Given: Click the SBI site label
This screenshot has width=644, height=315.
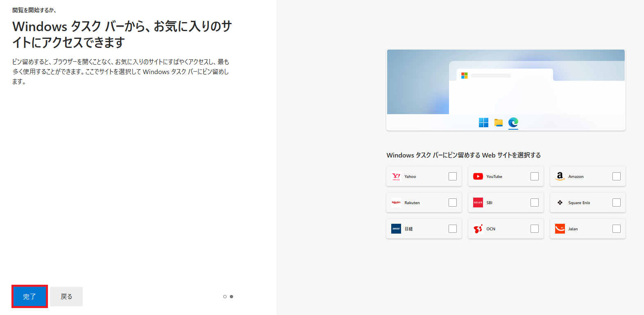Looking at the screenshot, I should 489,203.
